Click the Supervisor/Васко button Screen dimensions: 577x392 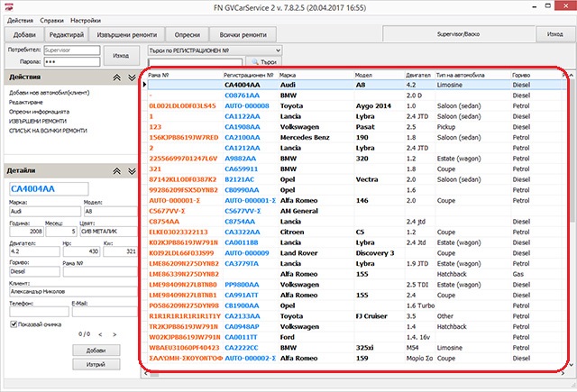pos(458,34)
